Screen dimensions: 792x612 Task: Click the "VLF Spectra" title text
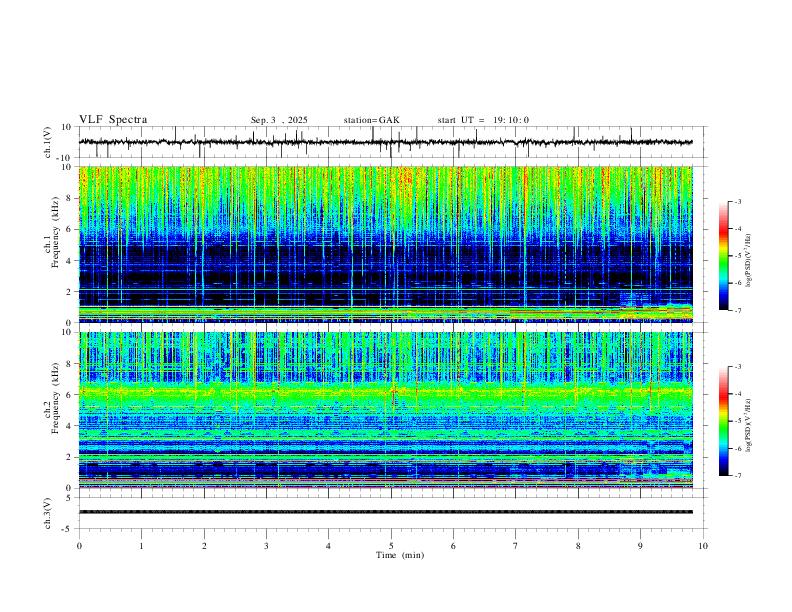[x=113, y=119]
